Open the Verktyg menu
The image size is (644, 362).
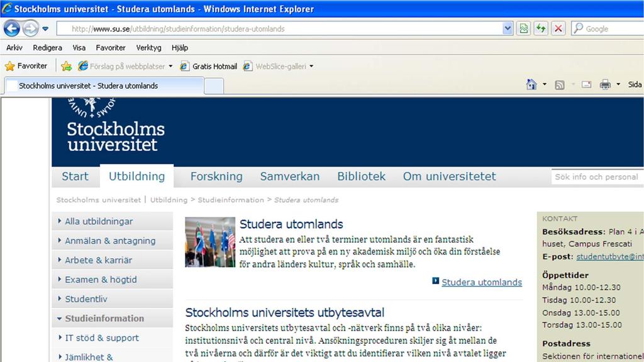click(x=148, y=48)
